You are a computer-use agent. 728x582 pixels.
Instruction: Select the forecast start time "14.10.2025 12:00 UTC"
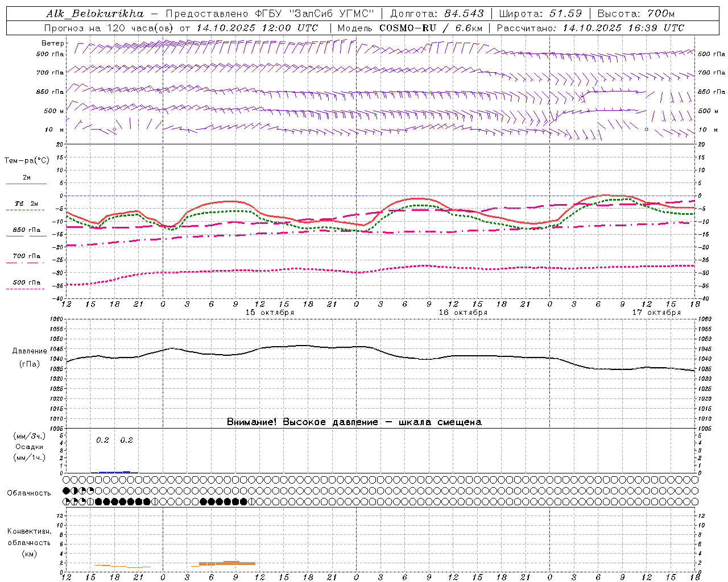257,28
